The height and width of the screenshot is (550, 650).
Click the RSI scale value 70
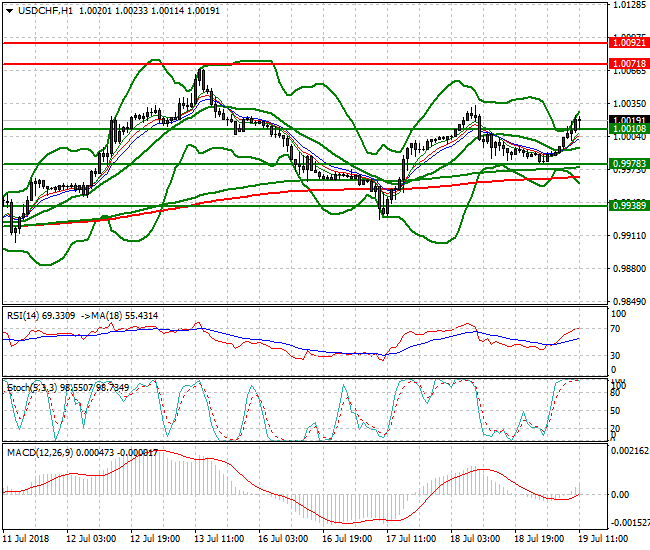coord(616,329)
